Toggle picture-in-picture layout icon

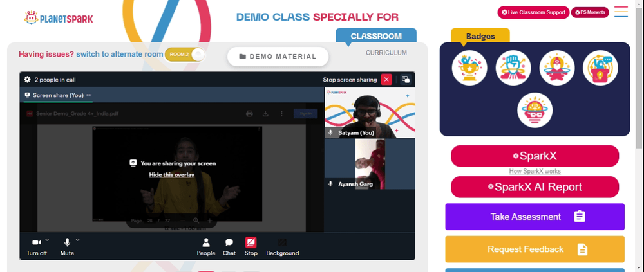point(406,80)
